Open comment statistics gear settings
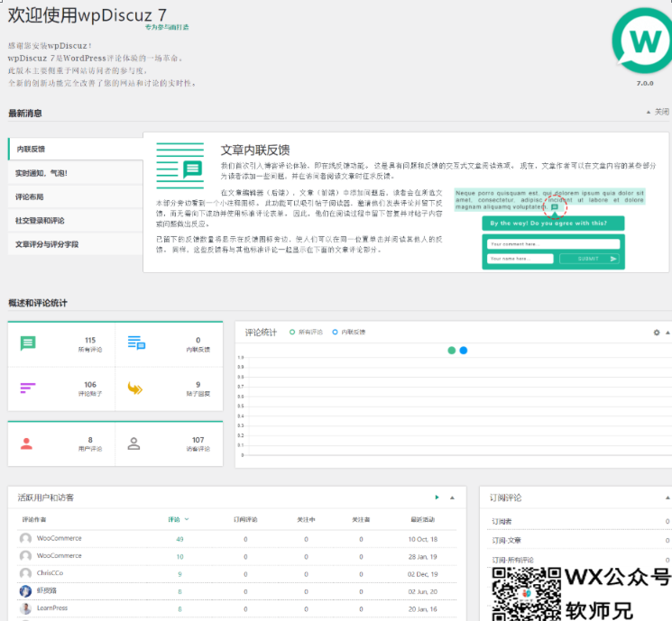The image size is (672, 621). point(657,333)
